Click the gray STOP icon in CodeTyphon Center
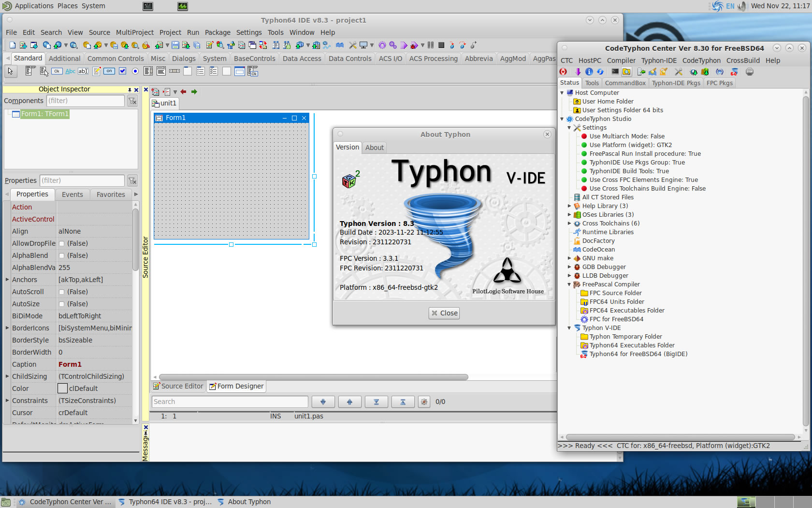The width and height of the screenshot is (812, 508). pos(750,72)
